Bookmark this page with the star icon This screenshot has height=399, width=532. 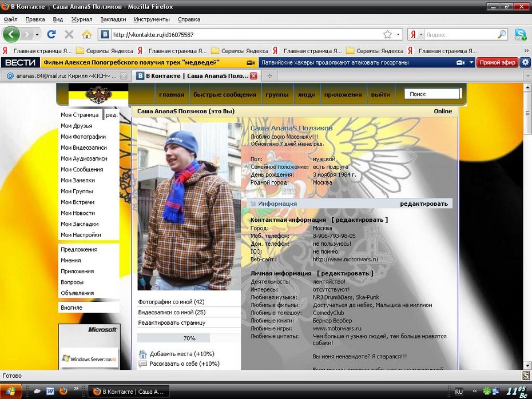387,34
